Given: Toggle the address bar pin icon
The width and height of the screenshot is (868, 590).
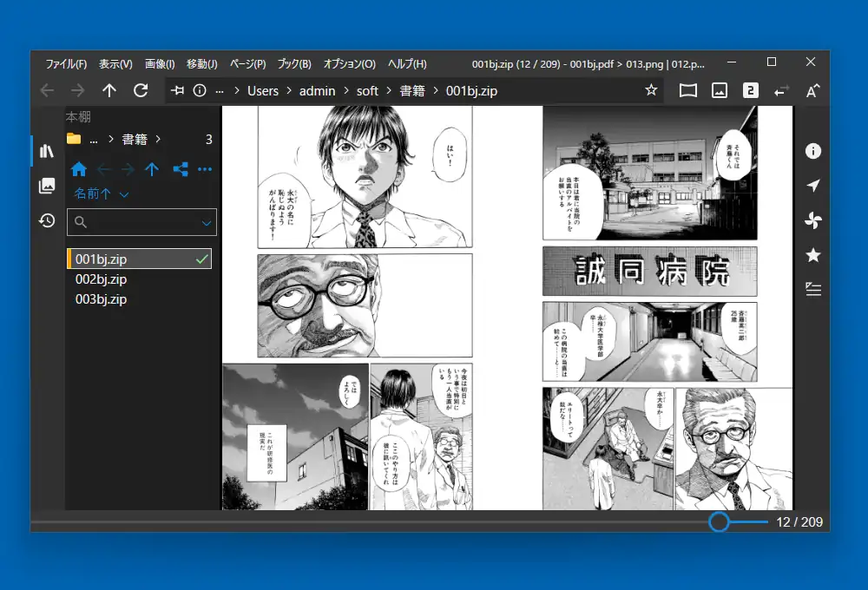Looking at the screenshot, I should tap(178, 90).
